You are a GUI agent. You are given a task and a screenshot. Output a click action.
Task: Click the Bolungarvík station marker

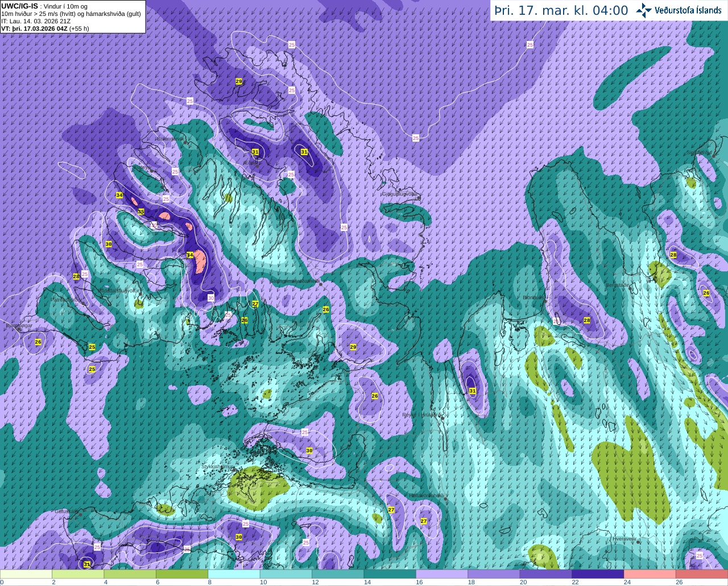186,142
